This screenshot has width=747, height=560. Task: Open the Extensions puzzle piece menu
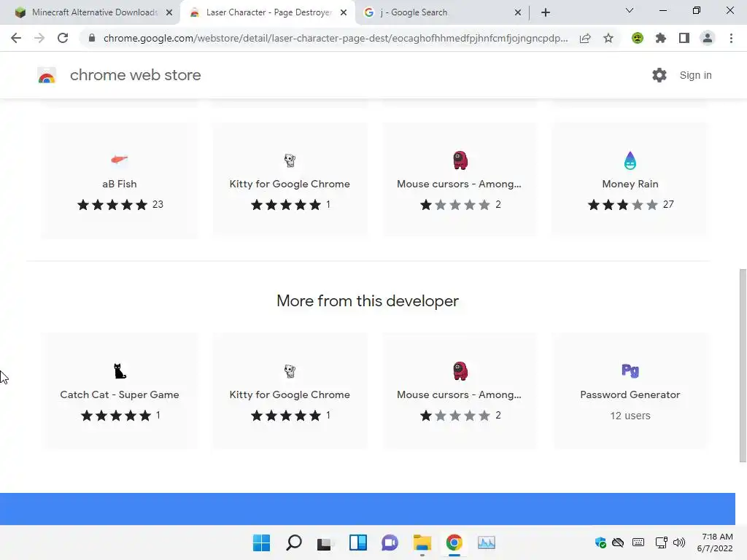[661, 38]
